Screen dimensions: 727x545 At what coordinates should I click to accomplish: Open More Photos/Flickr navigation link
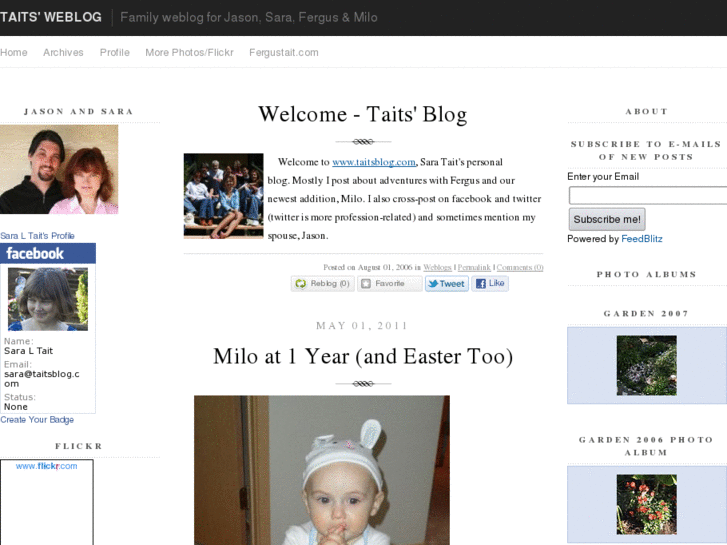tap(189, 52)
